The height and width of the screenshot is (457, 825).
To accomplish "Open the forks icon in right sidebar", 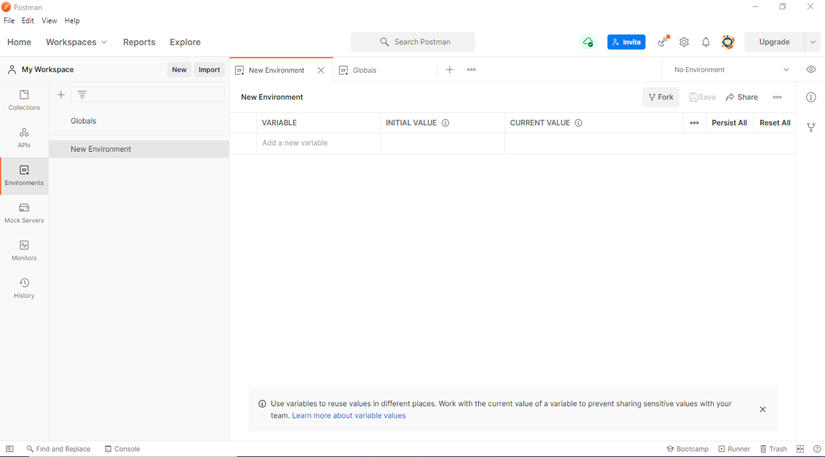I will coord(811,127).
